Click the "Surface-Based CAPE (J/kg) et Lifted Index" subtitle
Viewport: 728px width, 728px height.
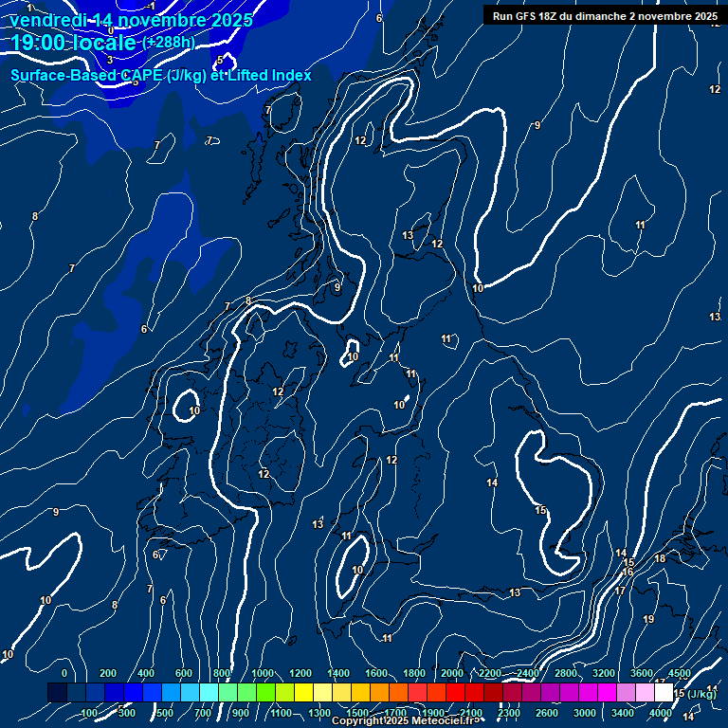coord(161,74)
